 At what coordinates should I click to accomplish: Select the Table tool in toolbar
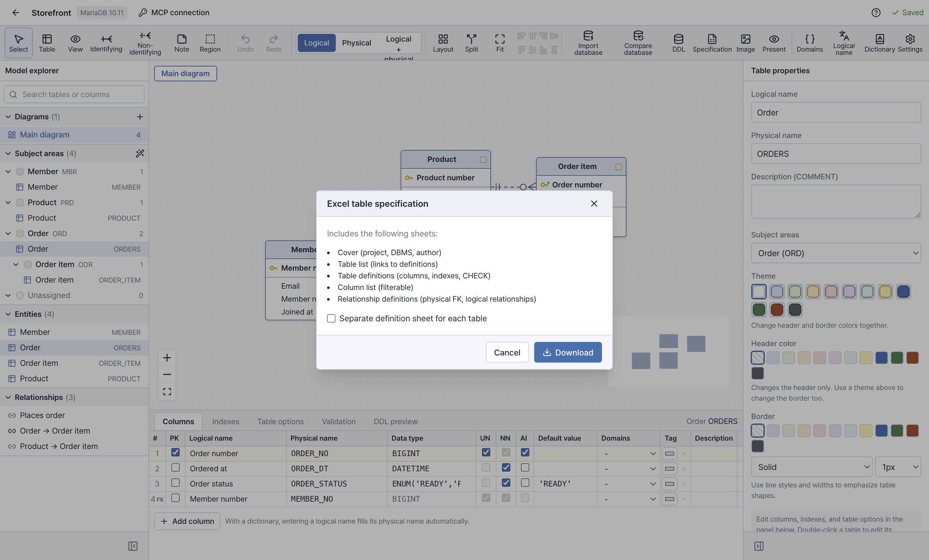click(x=47, y=43)
